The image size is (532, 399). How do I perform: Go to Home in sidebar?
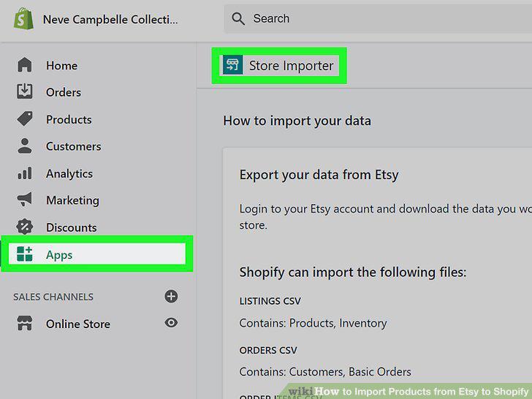point(61,66)
